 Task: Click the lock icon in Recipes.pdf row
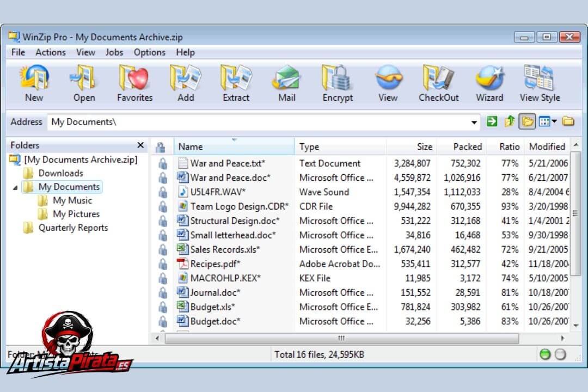163,264
